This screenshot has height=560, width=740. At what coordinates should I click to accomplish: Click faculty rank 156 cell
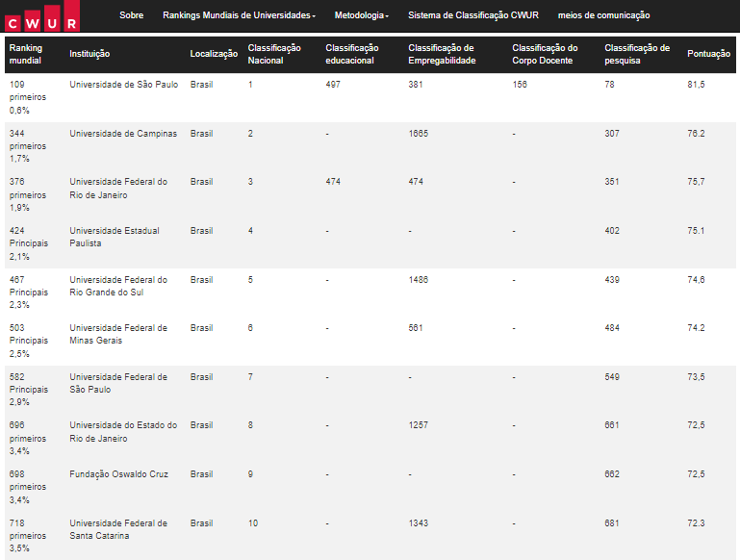[520, 85]
